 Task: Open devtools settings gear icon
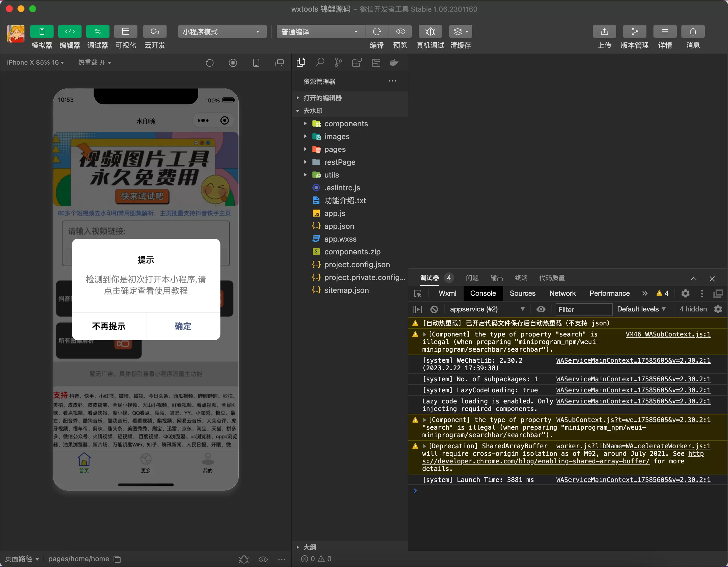coord(685,293)
